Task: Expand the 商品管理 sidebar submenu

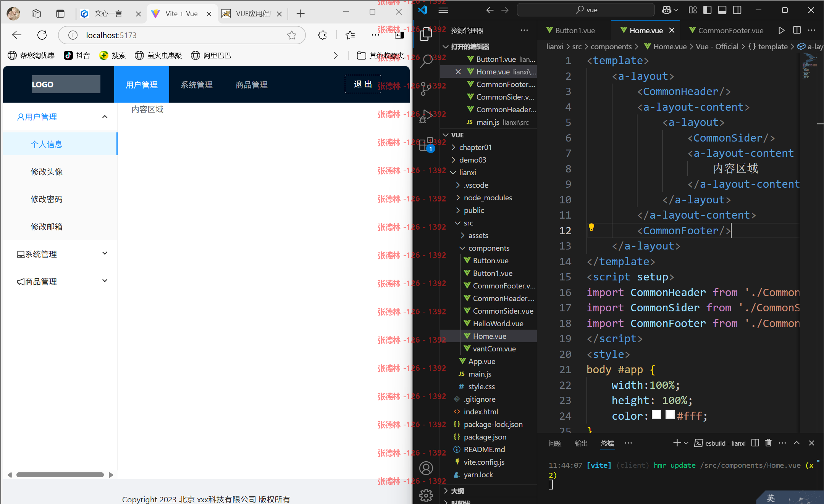Action: tap(105, 281)
